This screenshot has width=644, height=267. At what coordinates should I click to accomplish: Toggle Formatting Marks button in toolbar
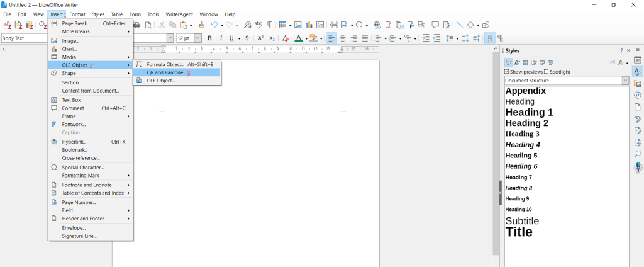269,25
